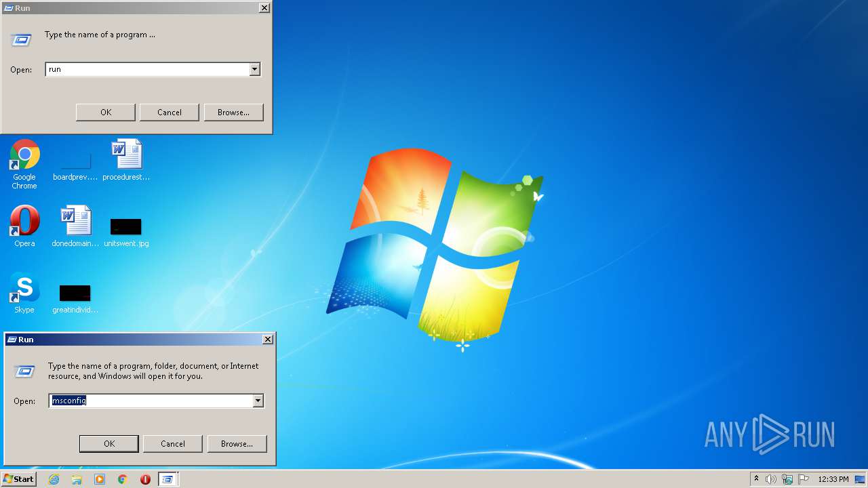Click Cancel in the msconfig Run dialog
Viewport: 868px width, 488px height.
click(x=173, y=444)
